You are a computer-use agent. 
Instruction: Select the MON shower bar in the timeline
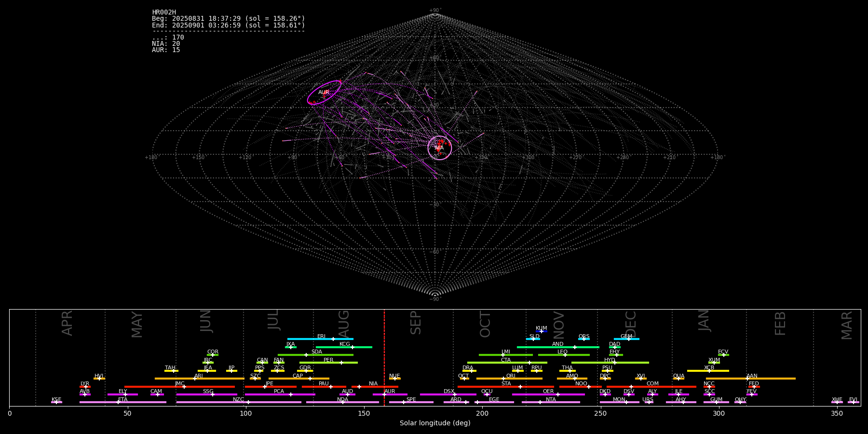619,402
